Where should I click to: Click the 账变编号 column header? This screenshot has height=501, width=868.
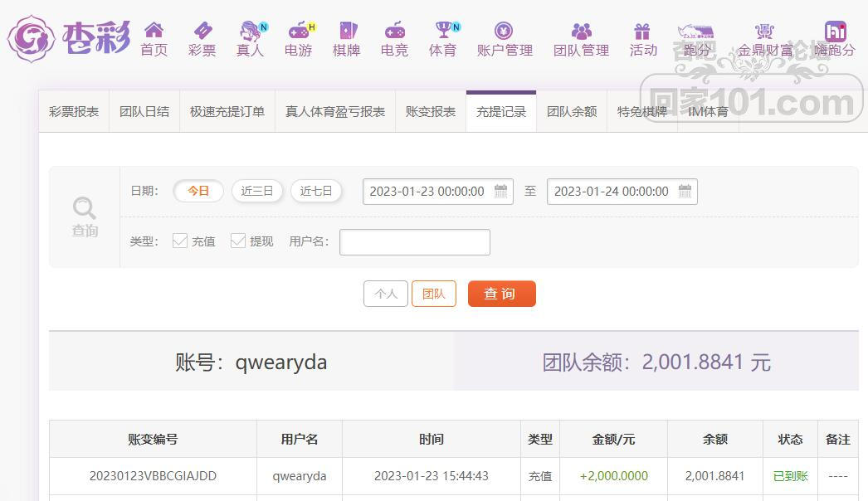tap(153, 439)
